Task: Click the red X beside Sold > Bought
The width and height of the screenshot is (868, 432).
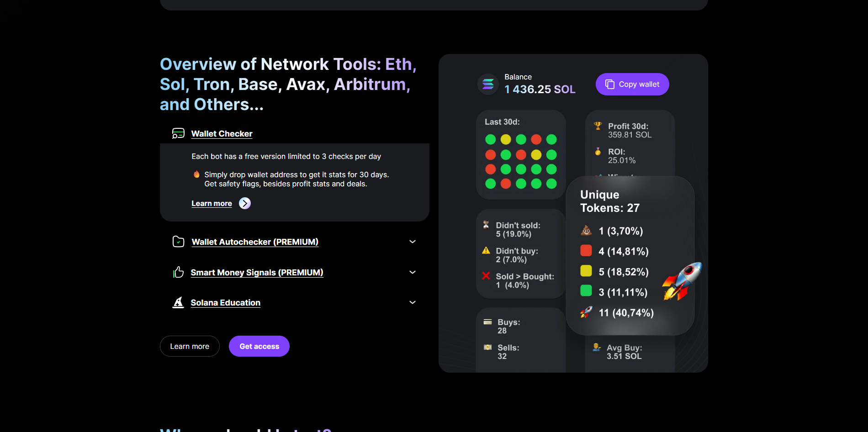Action: point(486,276)
